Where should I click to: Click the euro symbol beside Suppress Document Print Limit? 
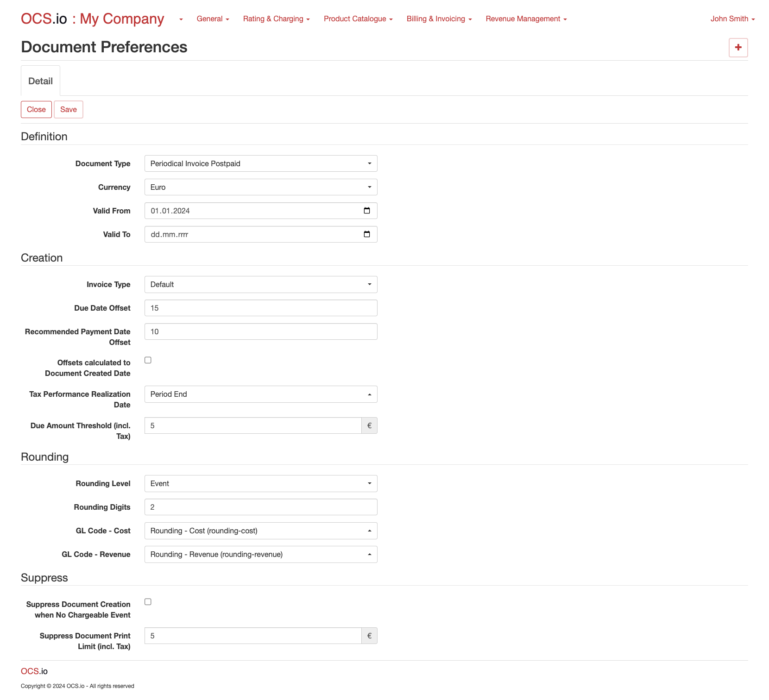369,636
